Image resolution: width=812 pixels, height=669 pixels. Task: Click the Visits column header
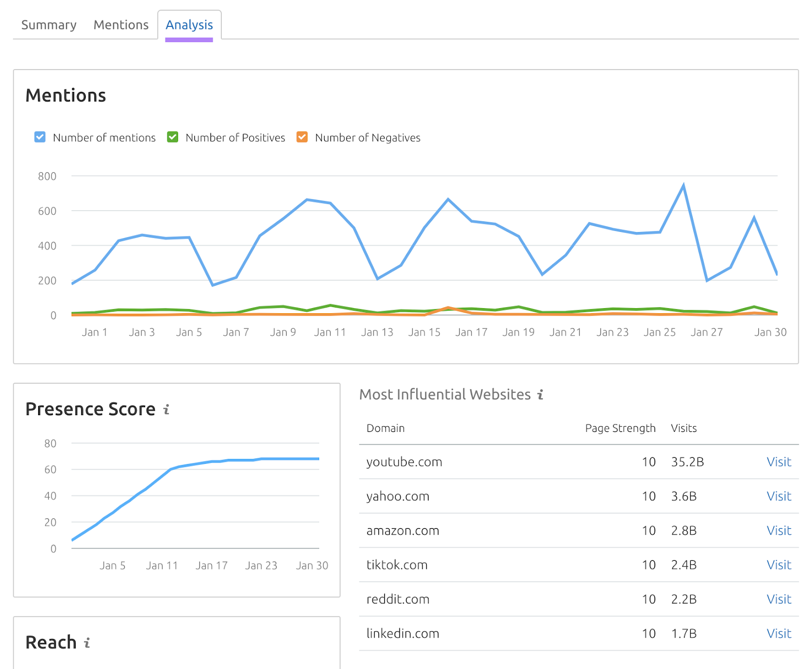point(684,428)
